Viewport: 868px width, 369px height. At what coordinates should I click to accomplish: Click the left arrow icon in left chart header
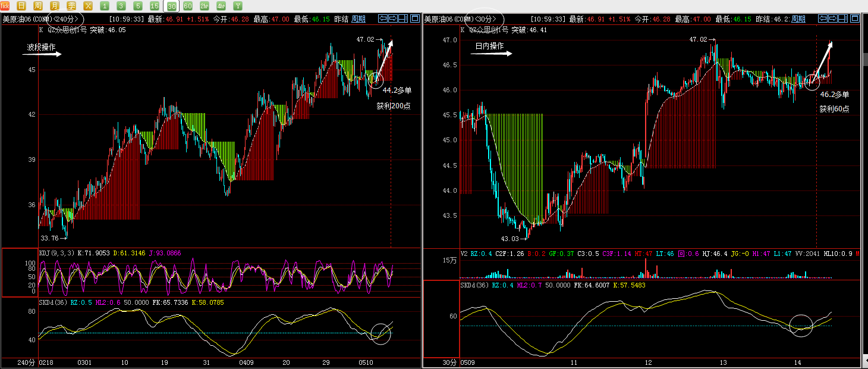coord(383,19)
